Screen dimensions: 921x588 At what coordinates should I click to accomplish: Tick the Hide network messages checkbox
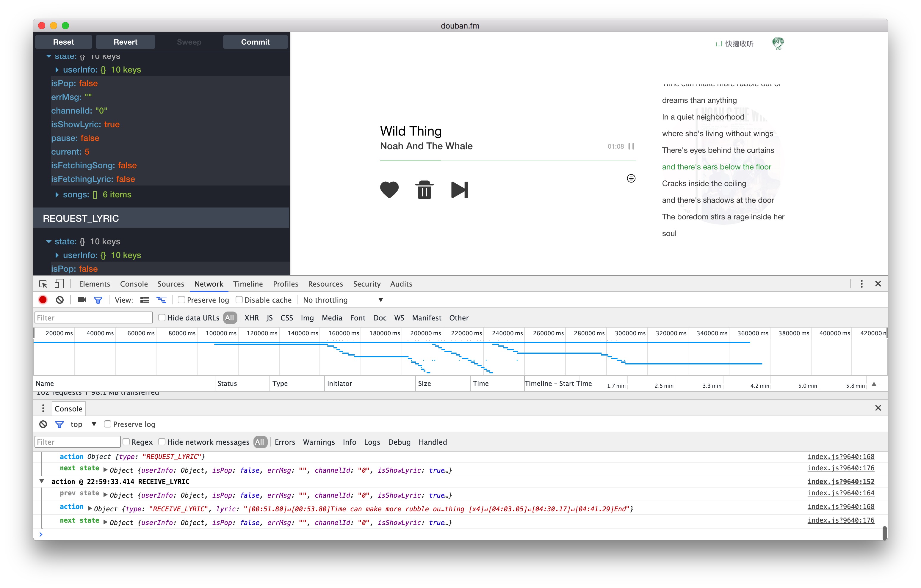[x=162, y=442]
